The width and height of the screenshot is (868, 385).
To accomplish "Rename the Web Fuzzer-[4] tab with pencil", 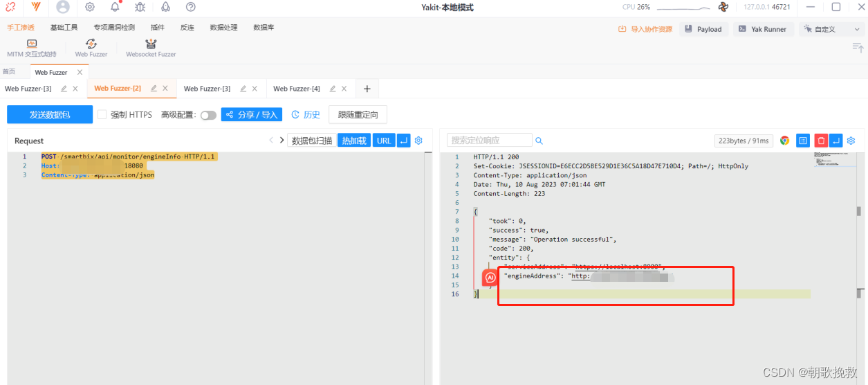I will tap(333, 89).
